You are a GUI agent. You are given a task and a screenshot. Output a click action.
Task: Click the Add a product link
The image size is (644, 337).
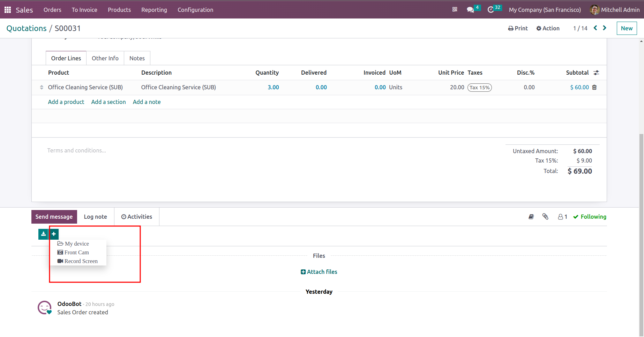pos(66,102)
